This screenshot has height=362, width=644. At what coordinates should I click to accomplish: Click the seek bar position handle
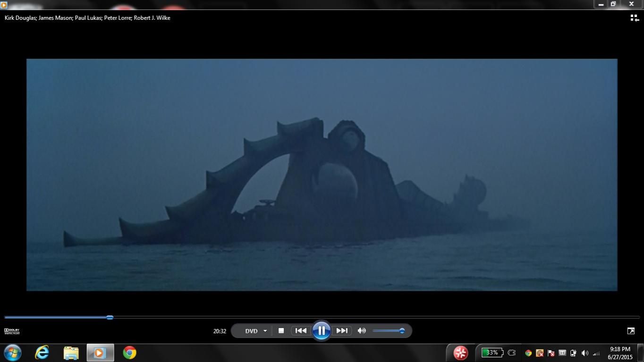tap(110, 318)
